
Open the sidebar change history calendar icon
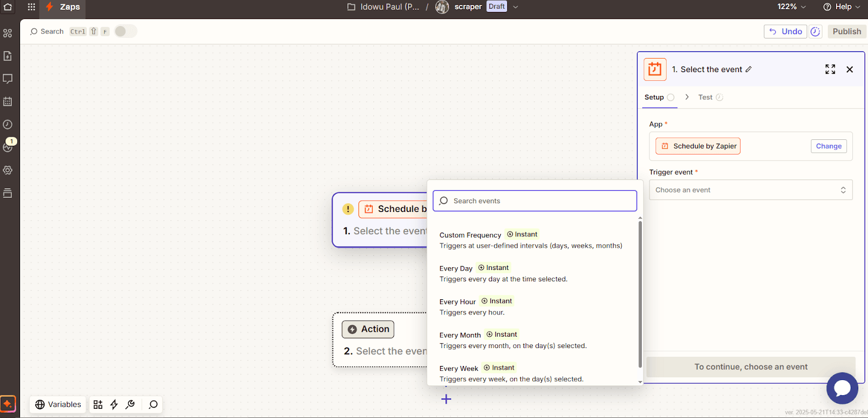coord(8,101)
